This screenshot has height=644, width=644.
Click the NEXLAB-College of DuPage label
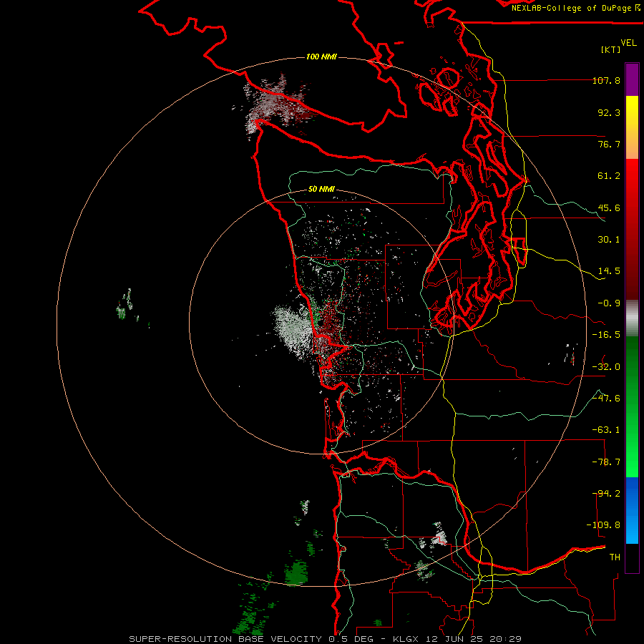click(x=575, y=8)
